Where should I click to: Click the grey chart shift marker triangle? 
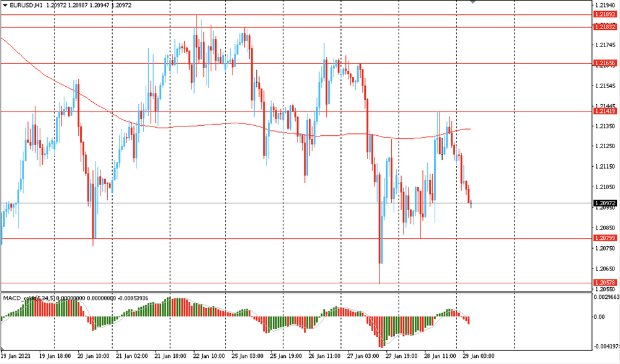[x=472, y=2]
